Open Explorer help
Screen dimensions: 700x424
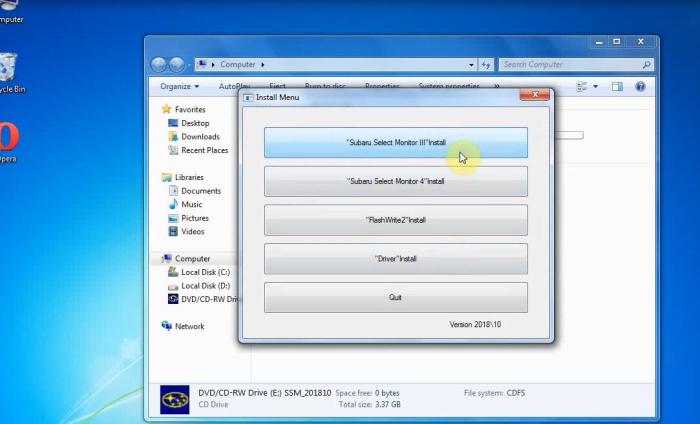(x=640, y=87)
